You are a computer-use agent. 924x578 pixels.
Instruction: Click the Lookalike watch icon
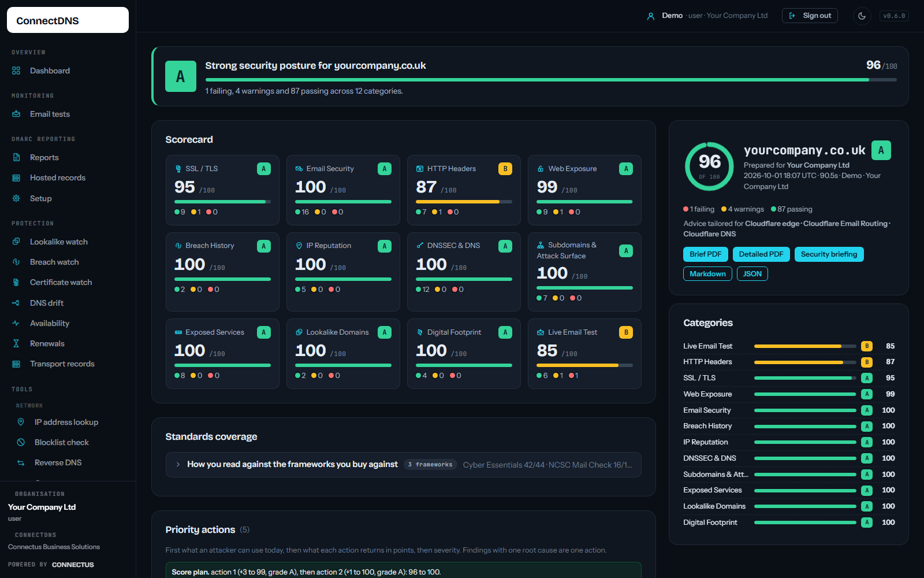(16, 242)
